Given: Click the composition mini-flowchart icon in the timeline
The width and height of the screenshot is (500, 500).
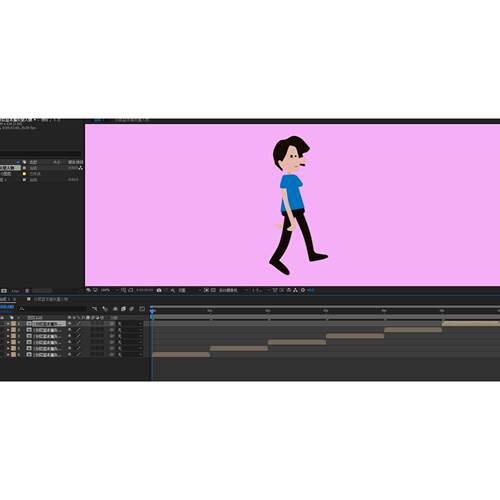Looking at the screenshot, I should (95, 309).
